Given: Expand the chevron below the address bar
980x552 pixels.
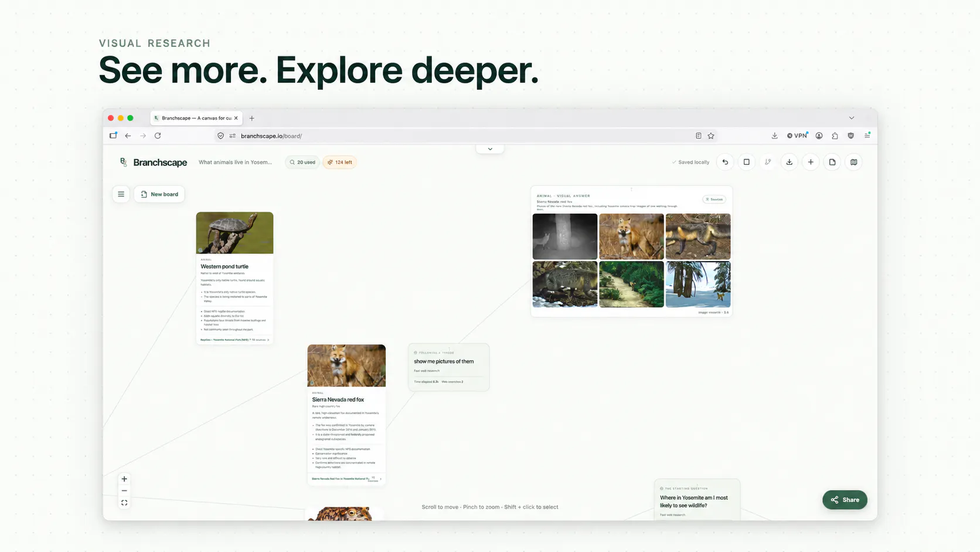Looking at the screenshot, I should pos(490,149).
